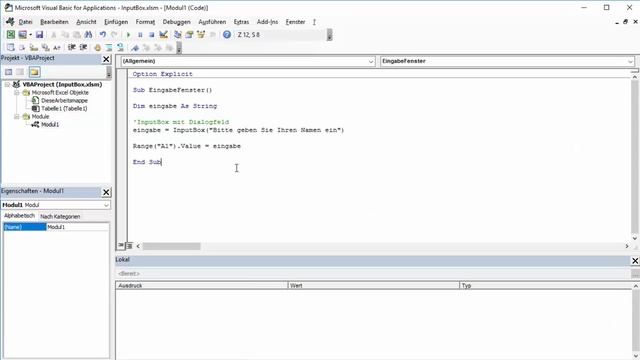Open VBA Help with the blue question mark
Image resolution: width=640 pixels, height=360 pixels.
click(227, 35)
